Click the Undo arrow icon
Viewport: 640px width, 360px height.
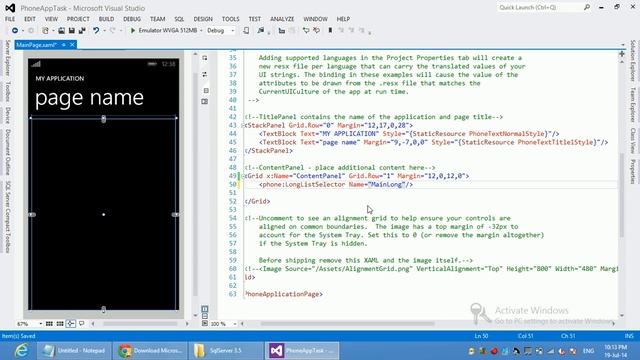pyautogui.click(x=96, y=31)
